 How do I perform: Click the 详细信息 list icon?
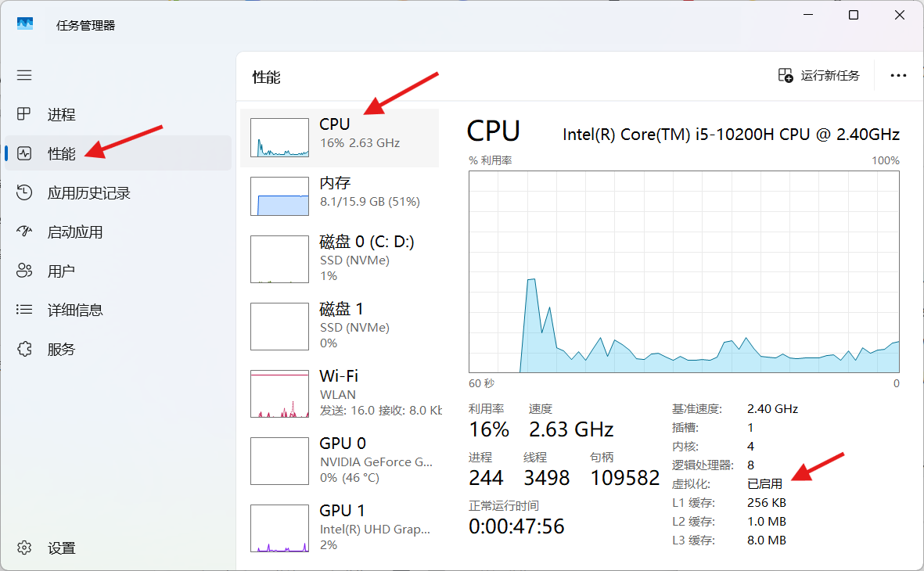pos(24,311)
